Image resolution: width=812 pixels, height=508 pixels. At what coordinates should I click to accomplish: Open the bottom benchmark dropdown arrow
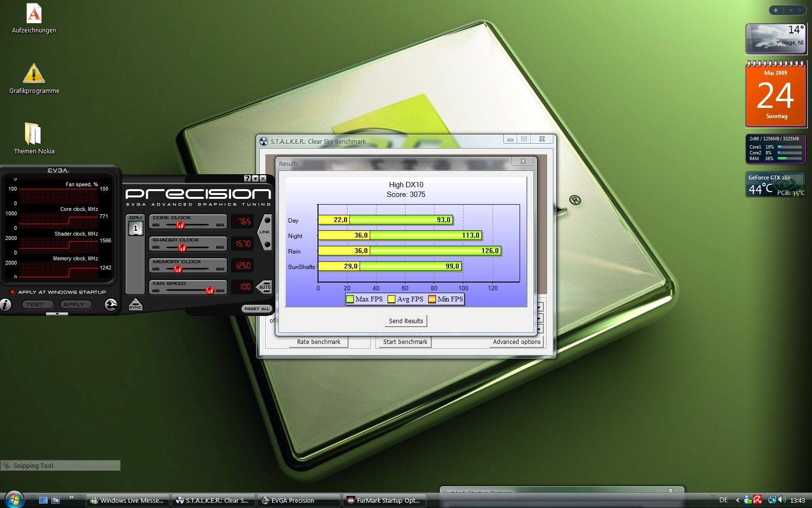539,329
